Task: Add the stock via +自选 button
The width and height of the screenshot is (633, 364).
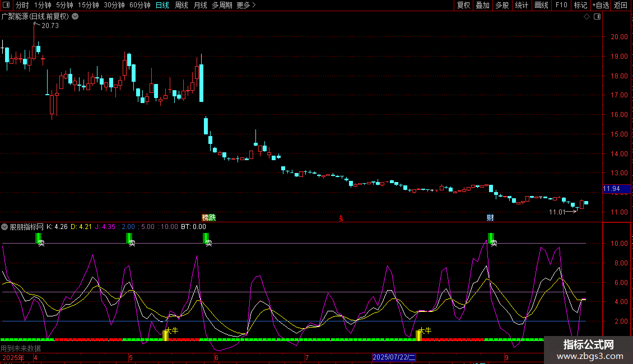Action: tap(600, 6)
